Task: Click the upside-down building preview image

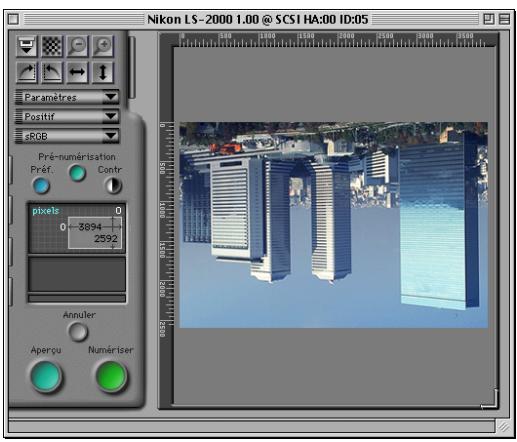Action: point(334,225)
